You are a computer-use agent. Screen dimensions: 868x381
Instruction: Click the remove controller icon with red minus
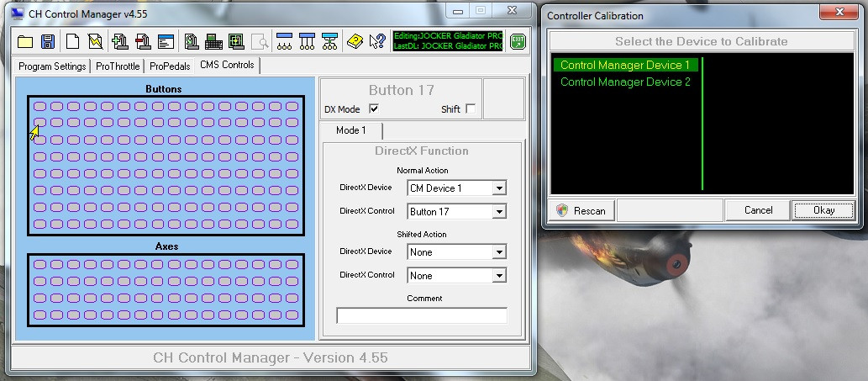pos(143,41)
